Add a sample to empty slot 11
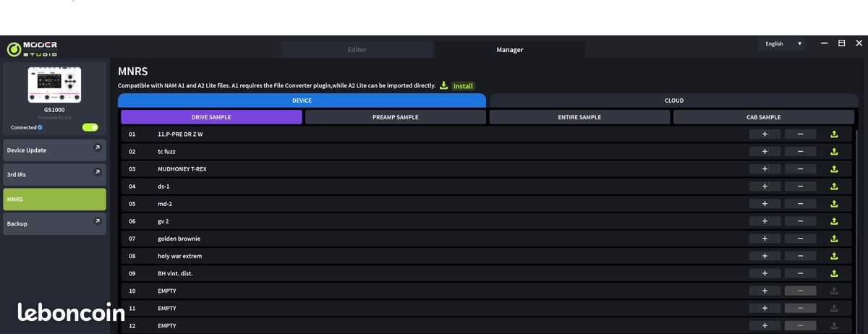Viewport: 868px width, 334px height. click(765, 308)
